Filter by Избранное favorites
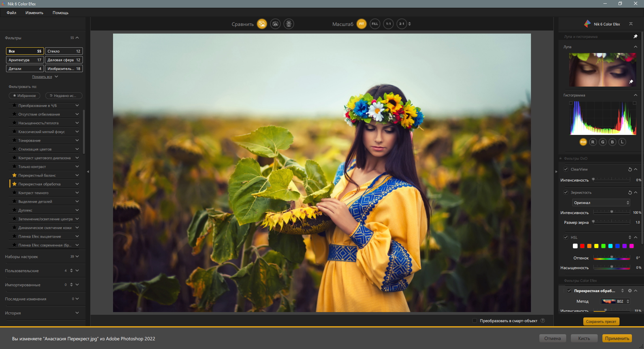 24,96
